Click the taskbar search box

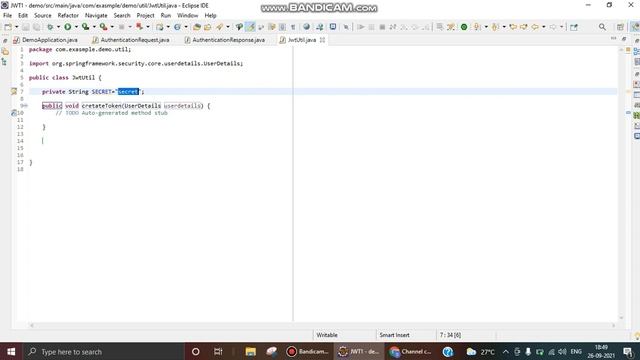103,351
